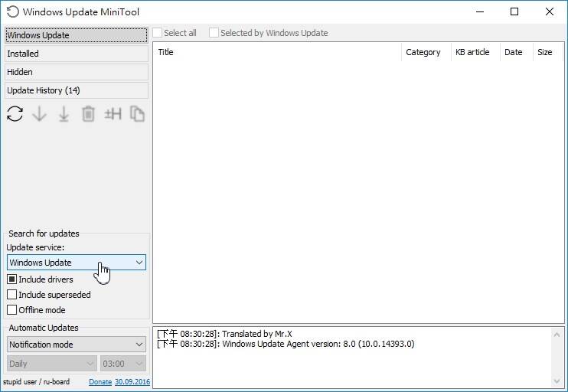The height and width of the screenshot is (392, 568).
Task: Close the Windows Update MiniTool window
Action: tap(549, 11)
